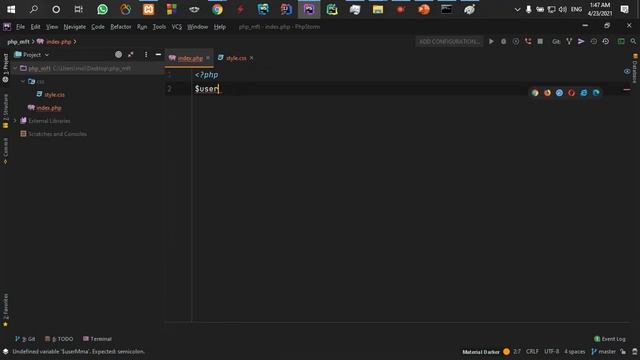Open Windows Start menu

tap(11, 9)
